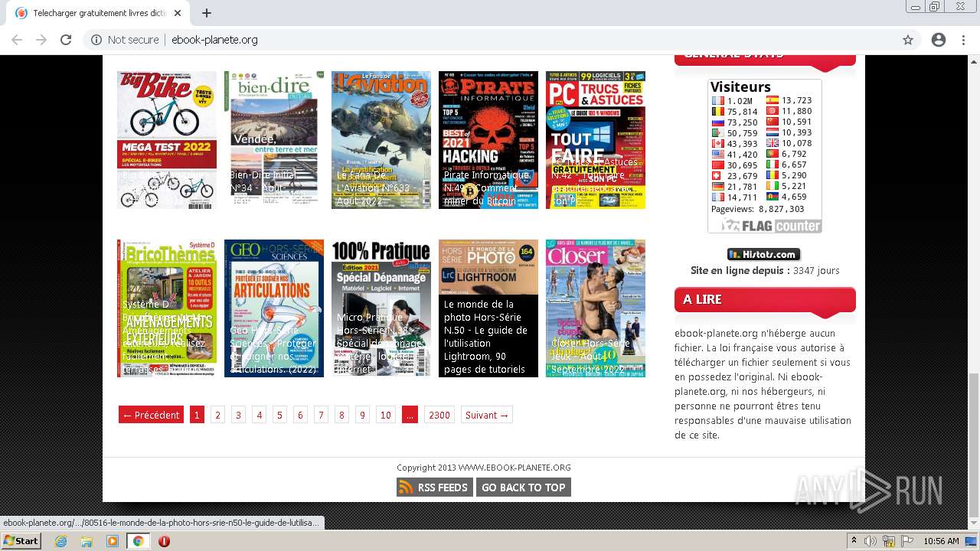Go to pagination page 10
The height and width of the screenshot is (551, 980).
pos(385,415)
